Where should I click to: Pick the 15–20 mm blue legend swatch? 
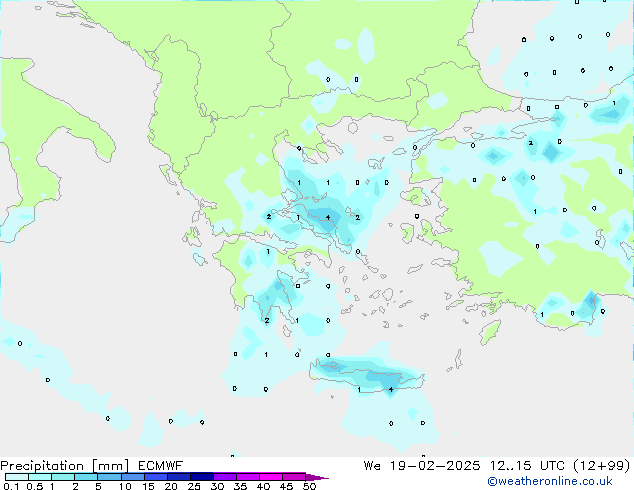click(x=155, y=477)
